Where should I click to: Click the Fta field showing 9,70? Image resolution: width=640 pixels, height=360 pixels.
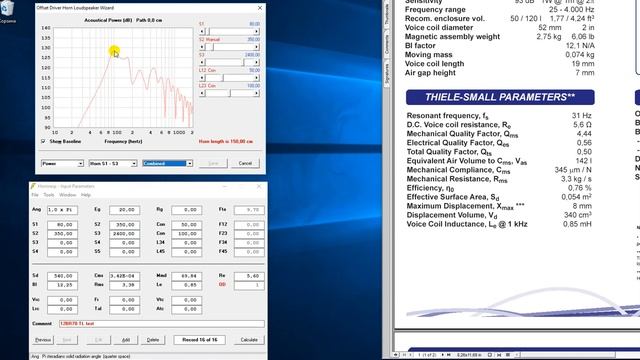point(249,210)
